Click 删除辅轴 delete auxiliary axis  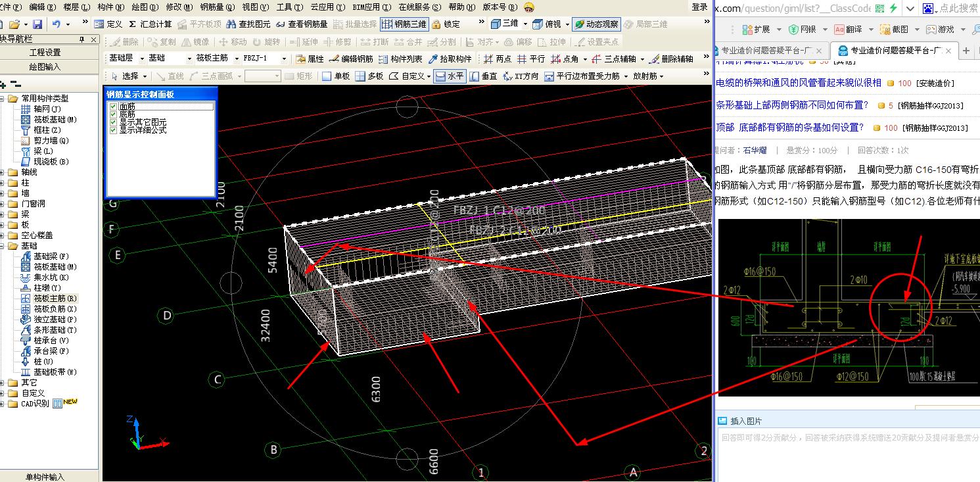tap(671, 59)
